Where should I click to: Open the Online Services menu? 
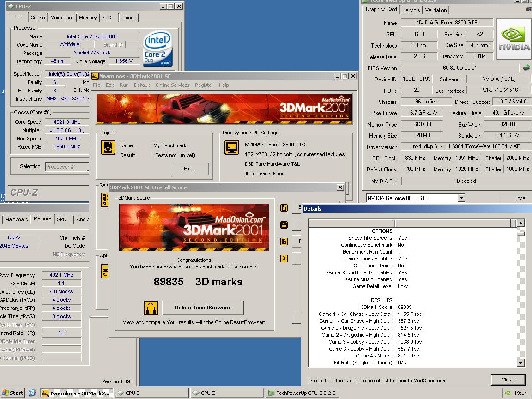point(173,85)
